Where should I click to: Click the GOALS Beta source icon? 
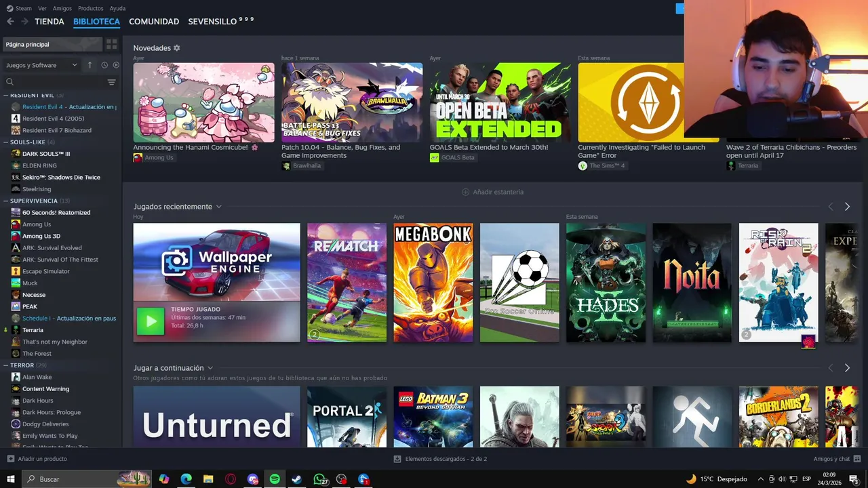click(x=435, y=157)
